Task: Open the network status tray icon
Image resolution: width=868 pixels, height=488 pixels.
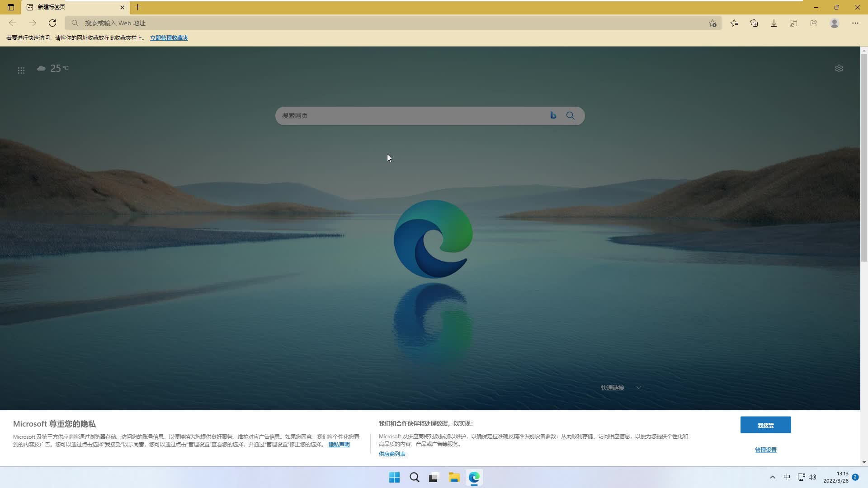Action: (x=801, y=477)
